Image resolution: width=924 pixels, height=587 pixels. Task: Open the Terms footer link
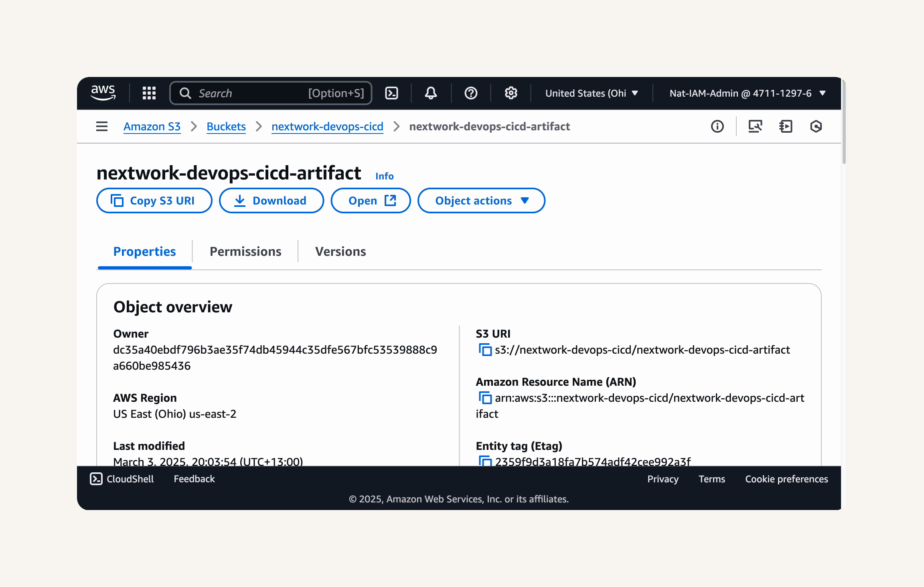point(712,479)
